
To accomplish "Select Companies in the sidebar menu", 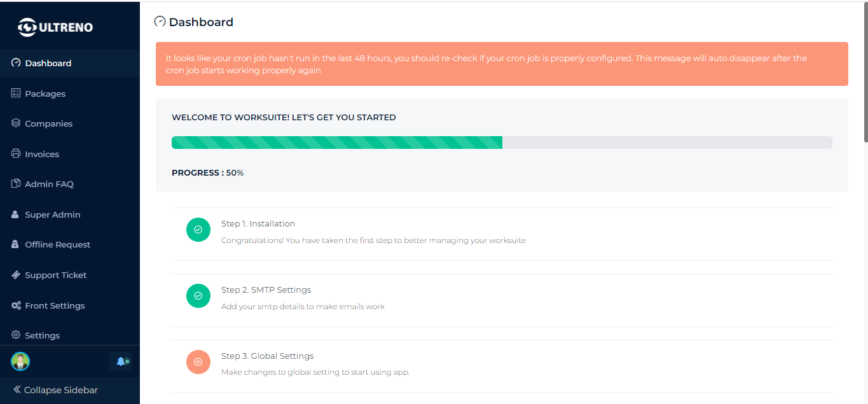I will (48, 123).
